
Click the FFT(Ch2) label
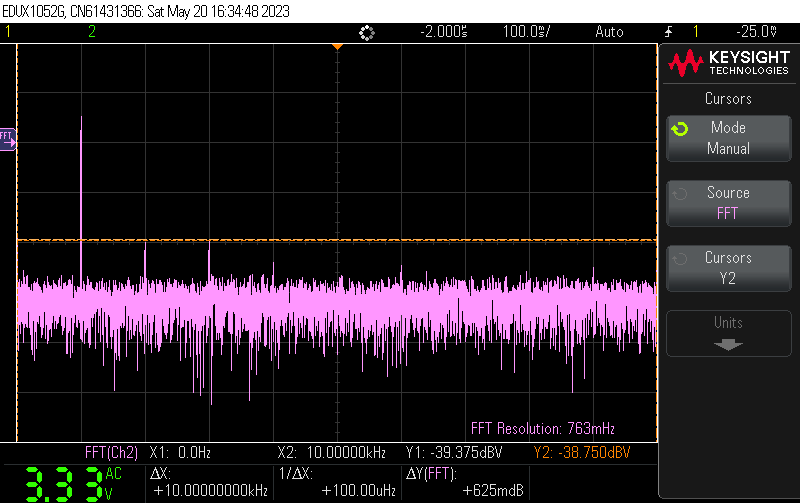click(111, 452)
